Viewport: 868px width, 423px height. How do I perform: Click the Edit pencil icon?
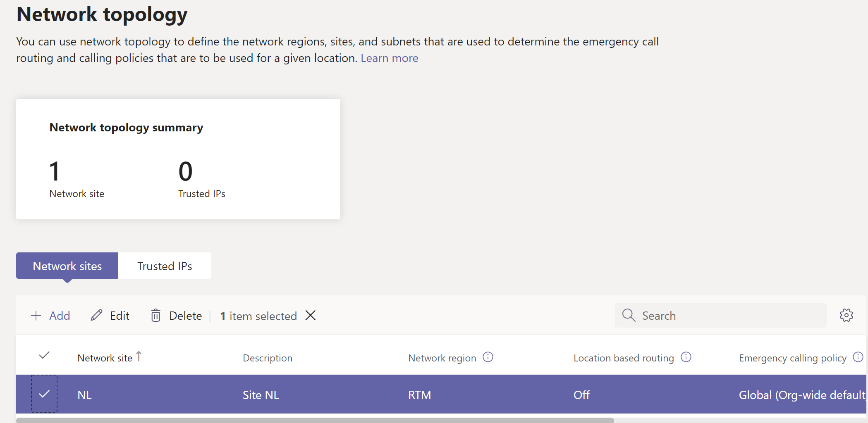[x=96, y=316]
